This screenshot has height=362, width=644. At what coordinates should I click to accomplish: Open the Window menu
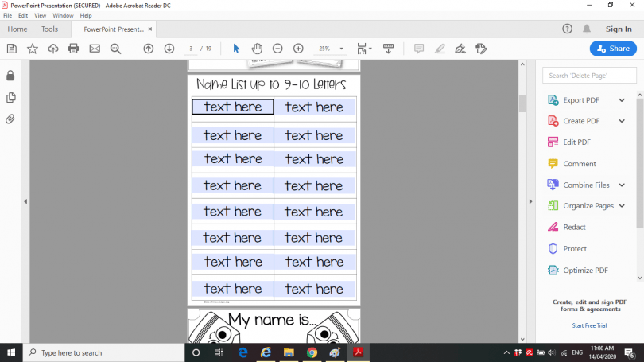click(63, 16)
